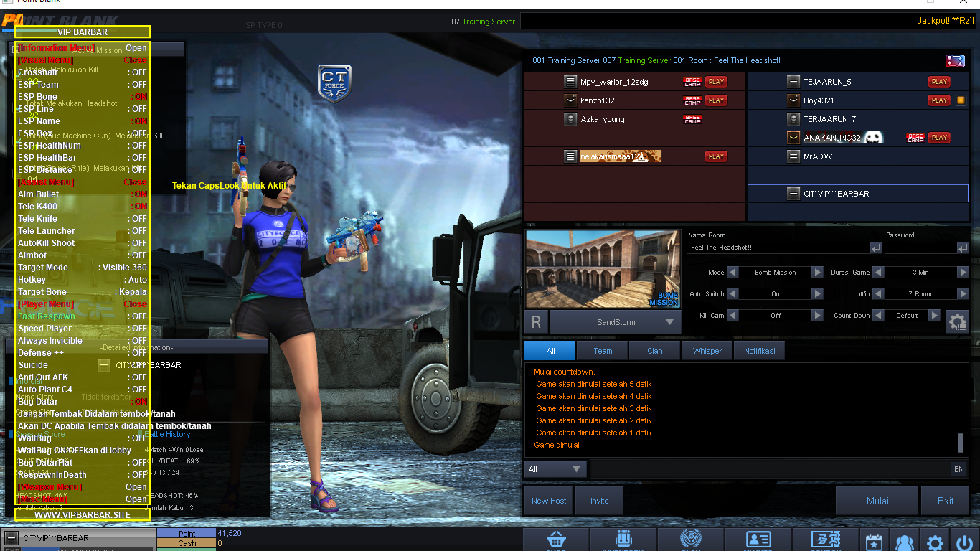
Task: Click Auto Switch right arrow
Action: [817, 294]
